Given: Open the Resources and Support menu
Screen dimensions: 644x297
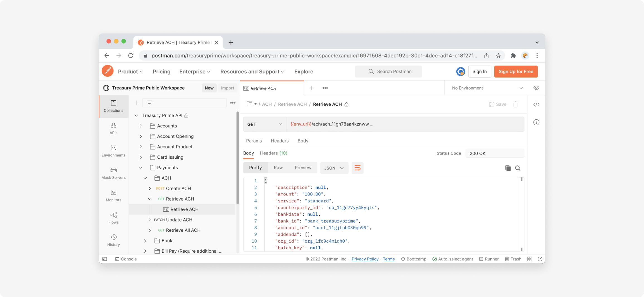Looking at the screenshot, I should coord(252,71).
